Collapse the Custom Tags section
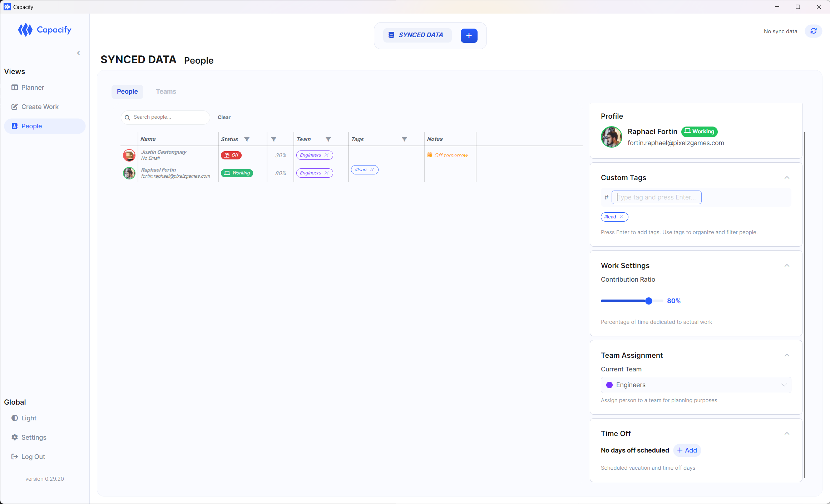 point(787,178)
